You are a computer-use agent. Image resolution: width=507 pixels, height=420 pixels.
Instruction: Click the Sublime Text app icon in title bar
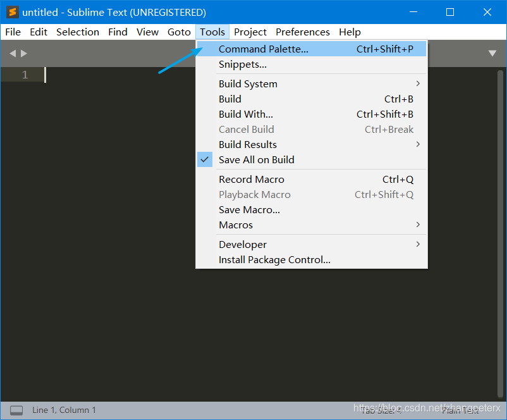(13, 12)
